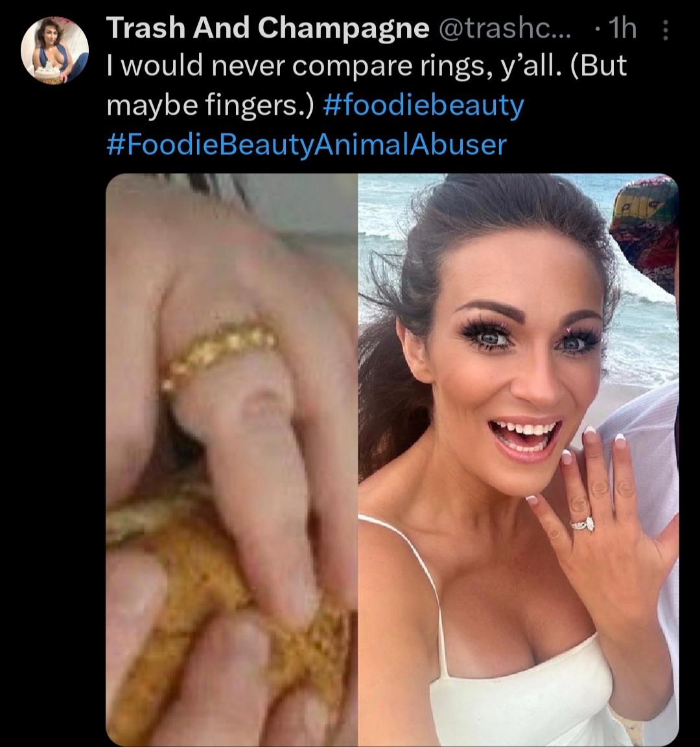Click the Trash And Champagne display name
The image size is (700, 747).
pyautogui.click(x=268, y=28)
